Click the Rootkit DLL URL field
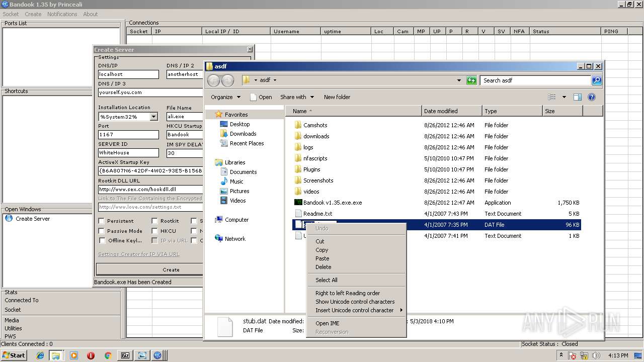This screenshot has width=644, height=362. [150, 190]
